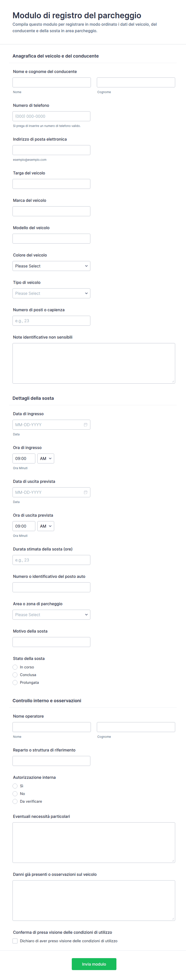Open calendar icon in Data di uscita prevista
The image size is (186, 980).
85,492
